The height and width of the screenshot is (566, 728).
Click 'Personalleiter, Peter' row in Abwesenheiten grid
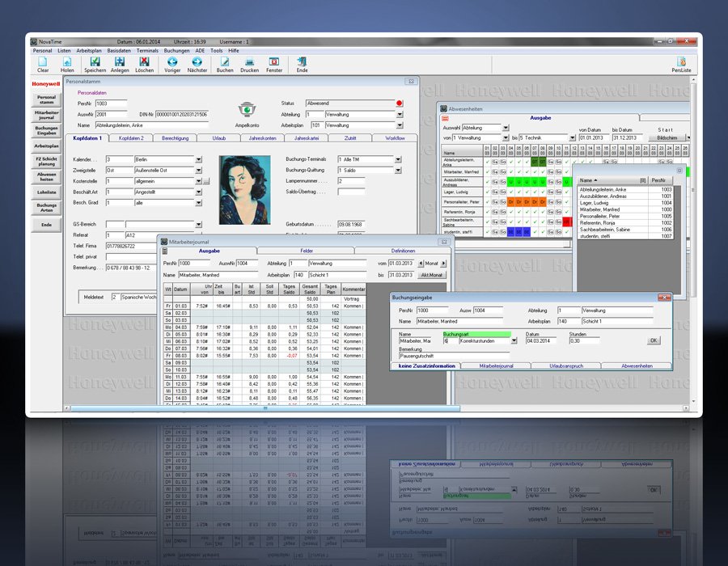click(x=462, y=202)
